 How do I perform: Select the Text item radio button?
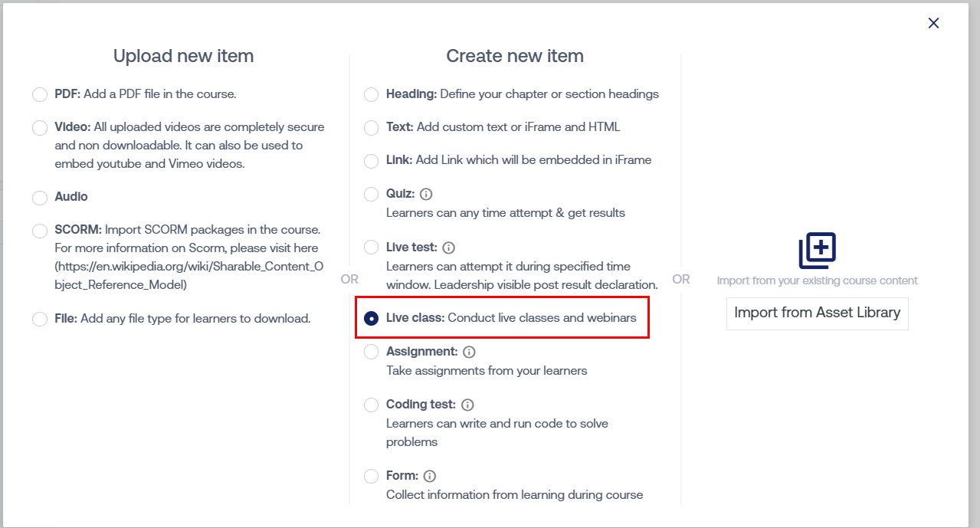click(x=371, y=127)
